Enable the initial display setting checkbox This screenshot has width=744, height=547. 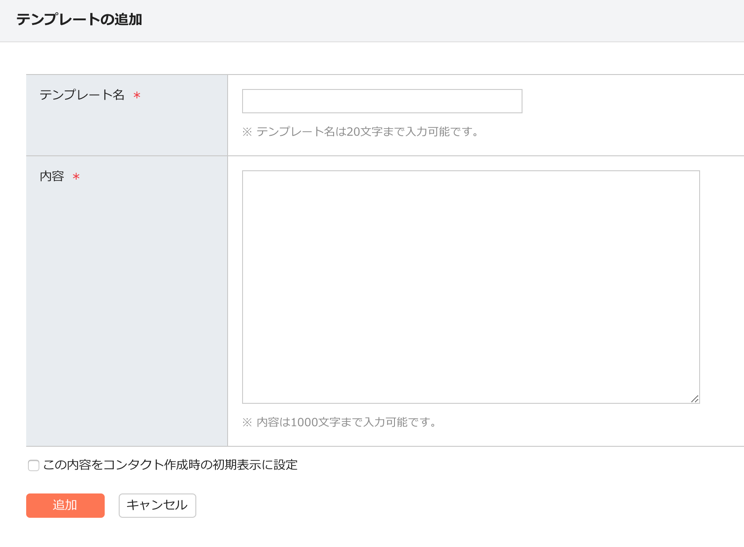click(x=34, y=465)
